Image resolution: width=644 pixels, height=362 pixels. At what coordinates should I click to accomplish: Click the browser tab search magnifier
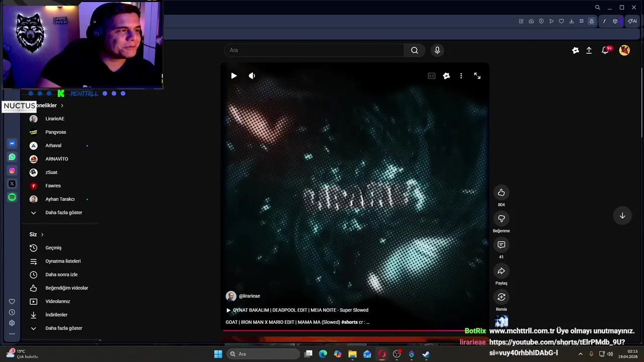pyautogui.click(x=597, y=8)
